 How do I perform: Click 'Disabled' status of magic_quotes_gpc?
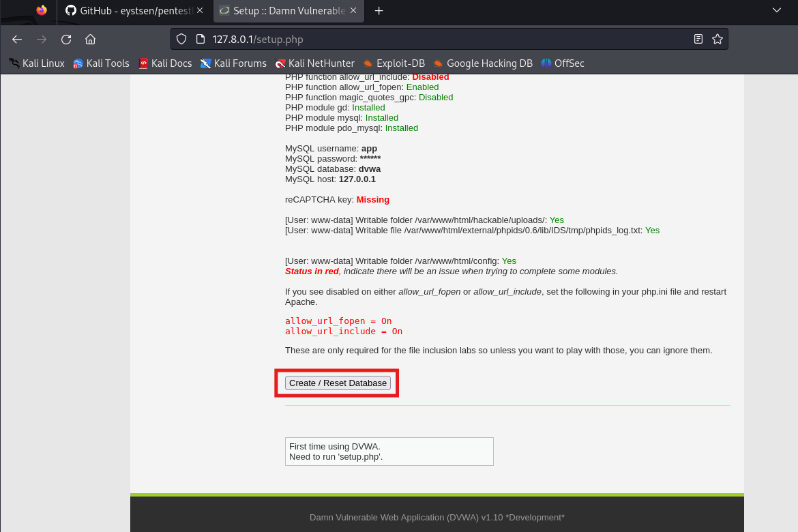[x=436, y=98]
